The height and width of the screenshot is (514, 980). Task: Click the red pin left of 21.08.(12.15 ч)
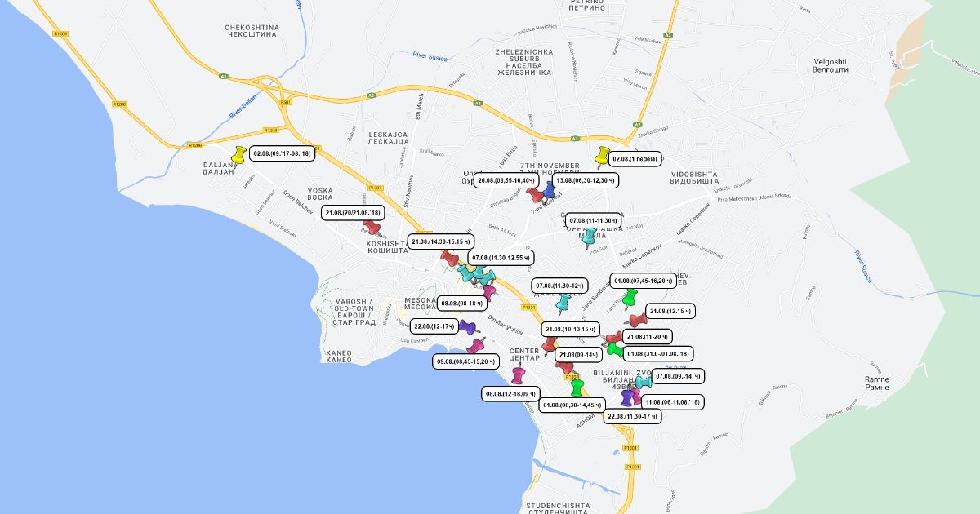pyautogui.click(x=638, y=319)
